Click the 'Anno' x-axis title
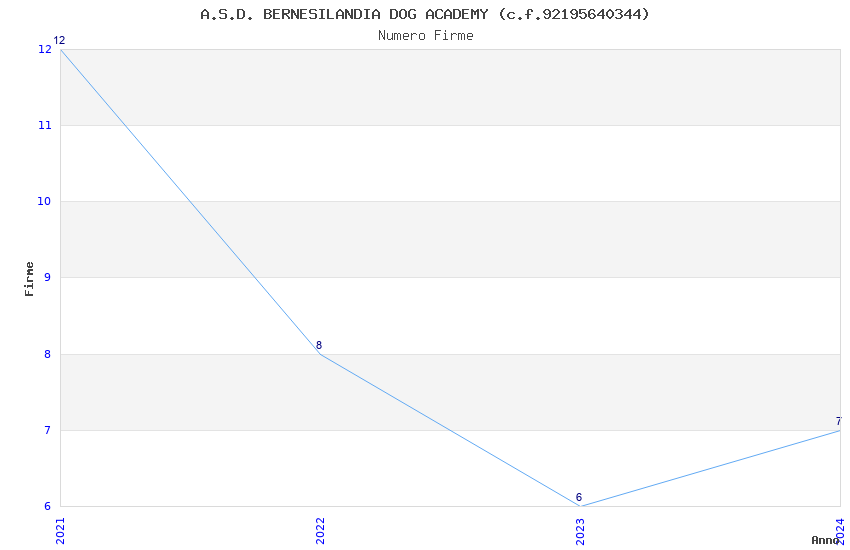The width and height of the screenshot is (850, 550). [x=825, y=540]
